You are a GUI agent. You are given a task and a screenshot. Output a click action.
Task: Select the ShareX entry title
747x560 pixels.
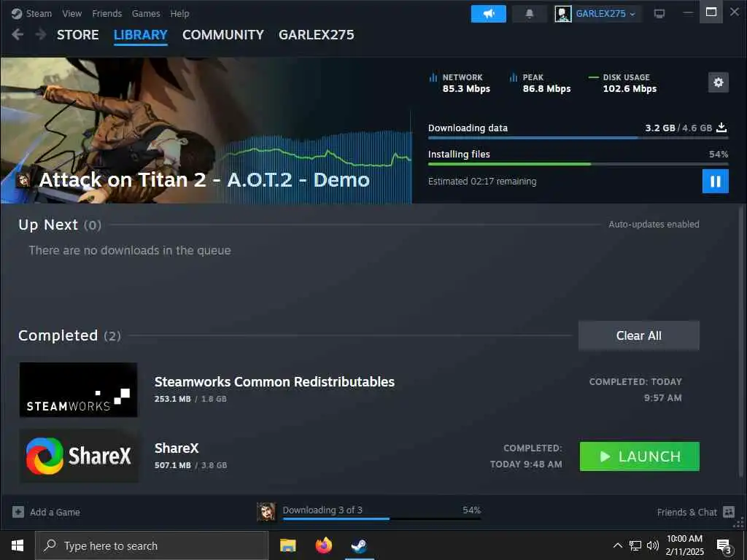(177, 448)
